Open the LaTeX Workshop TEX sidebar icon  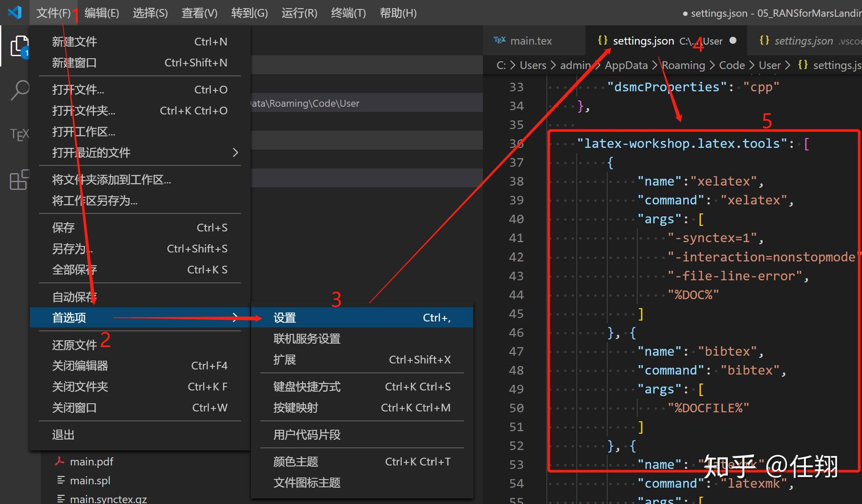click(x=19, y=134)
